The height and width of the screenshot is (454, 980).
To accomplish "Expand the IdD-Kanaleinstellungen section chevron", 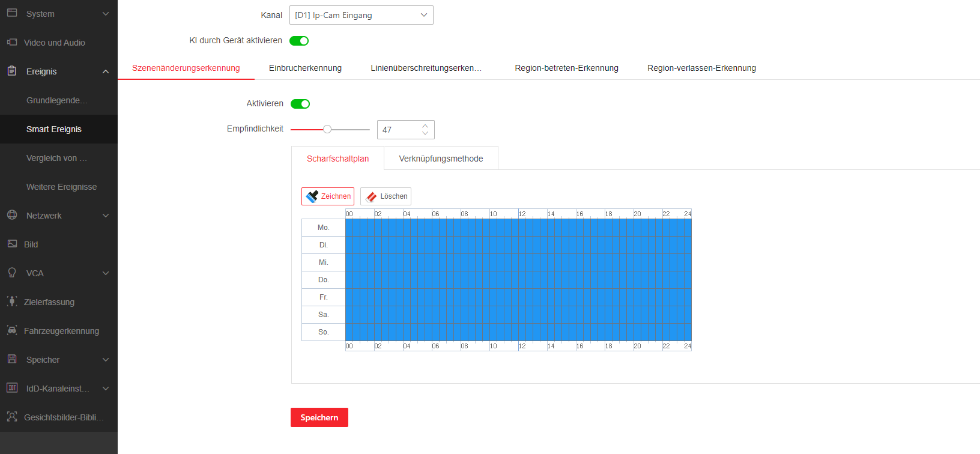I will point(106,389).
